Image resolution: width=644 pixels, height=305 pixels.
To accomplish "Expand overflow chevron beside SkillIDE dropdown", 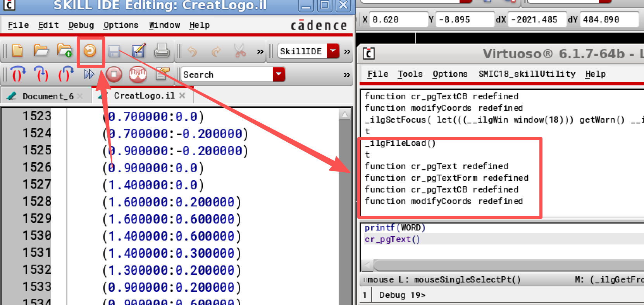I will [x=347, y=52].
